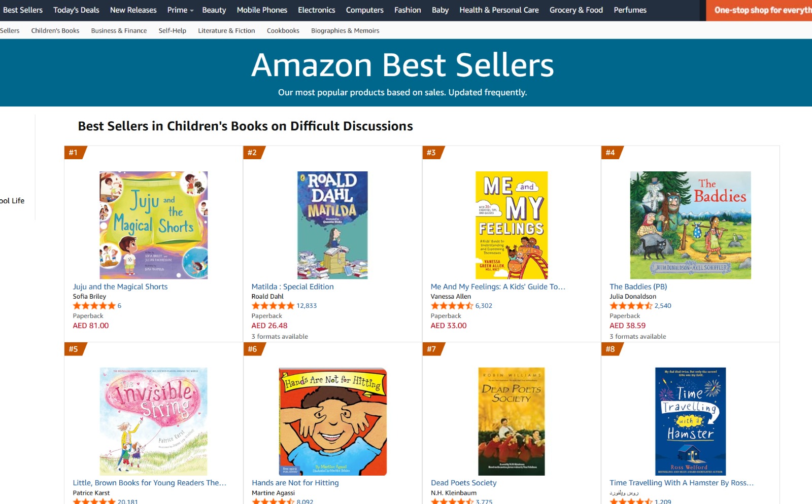This screenshot has width=812, height=504.
Task: Click The Baddies star rating
Action: click(631, 306)
